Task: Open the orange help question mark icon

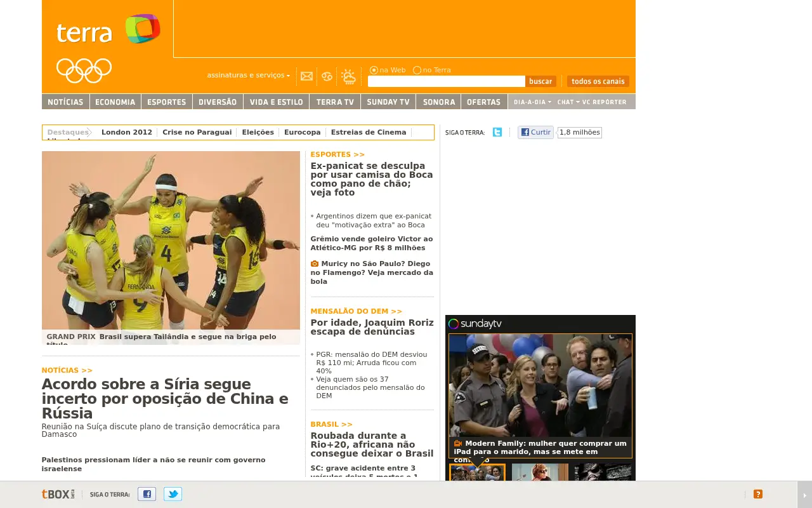Action: (x=757, y=494)
